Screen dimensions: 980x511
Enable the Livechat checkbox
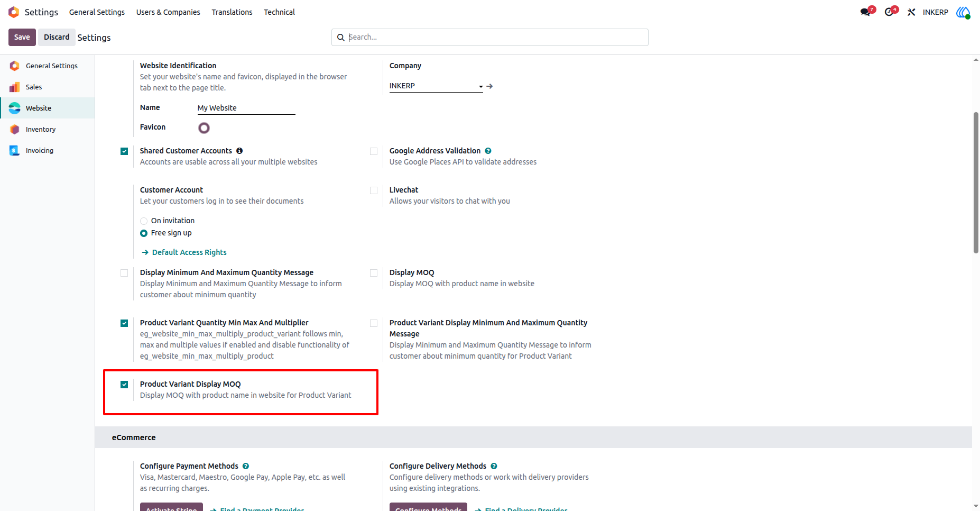pyautogui.click(x=374, y=190)
